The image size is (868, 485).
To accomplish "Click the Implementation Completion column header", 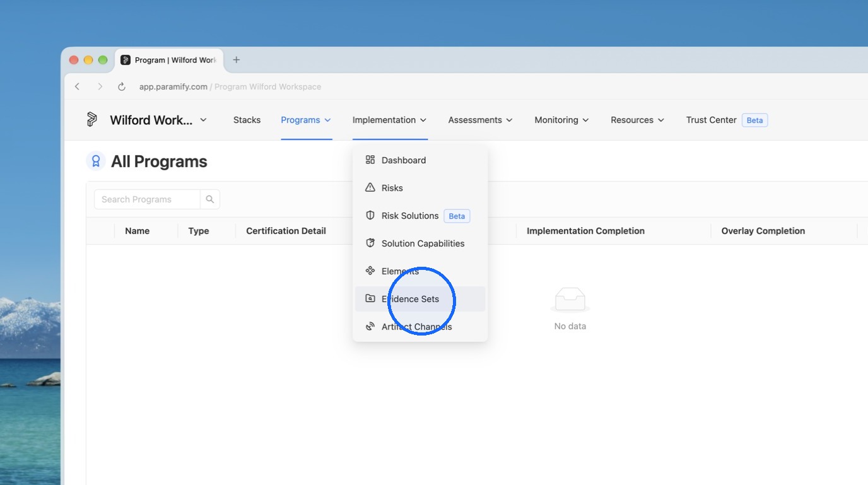I will tap(585, 231).
